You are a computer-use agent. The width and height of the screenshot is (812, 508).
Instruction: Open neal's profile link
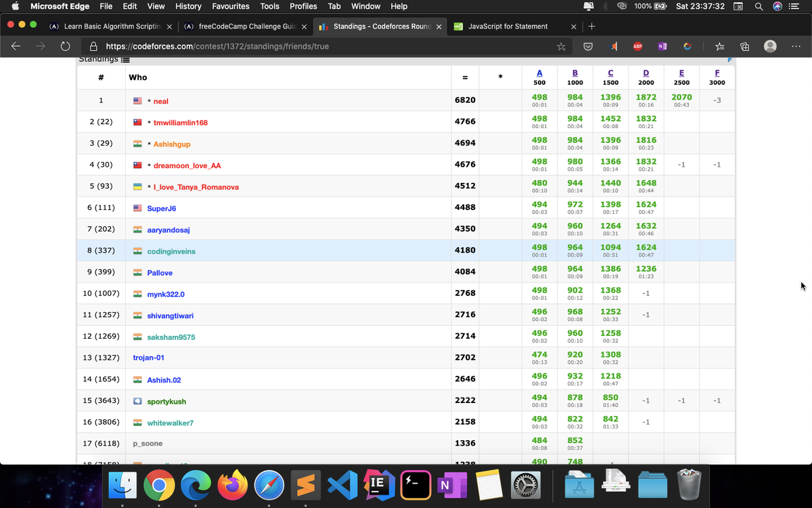pyautogui.click(x=161, y=101)
